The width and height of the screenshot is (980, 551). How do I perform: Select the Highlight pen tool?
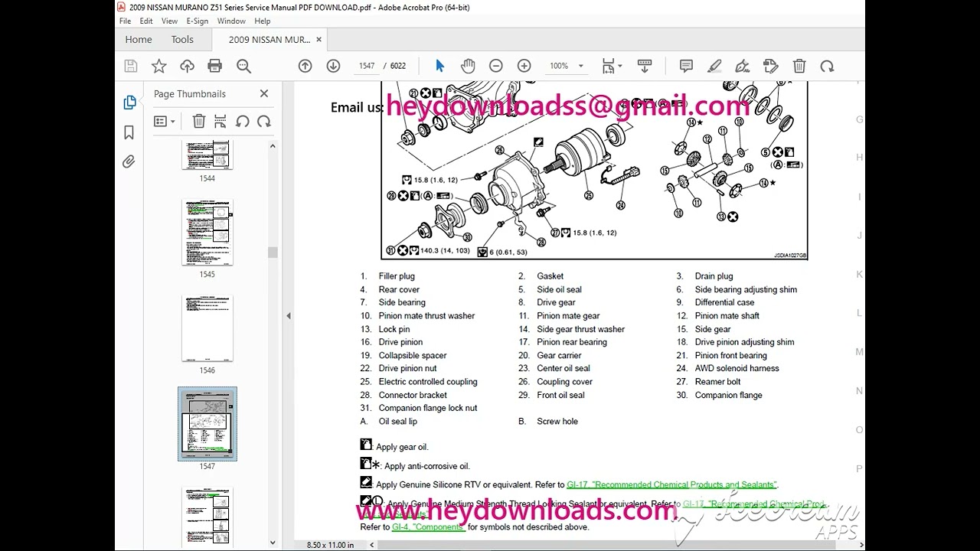714,67
